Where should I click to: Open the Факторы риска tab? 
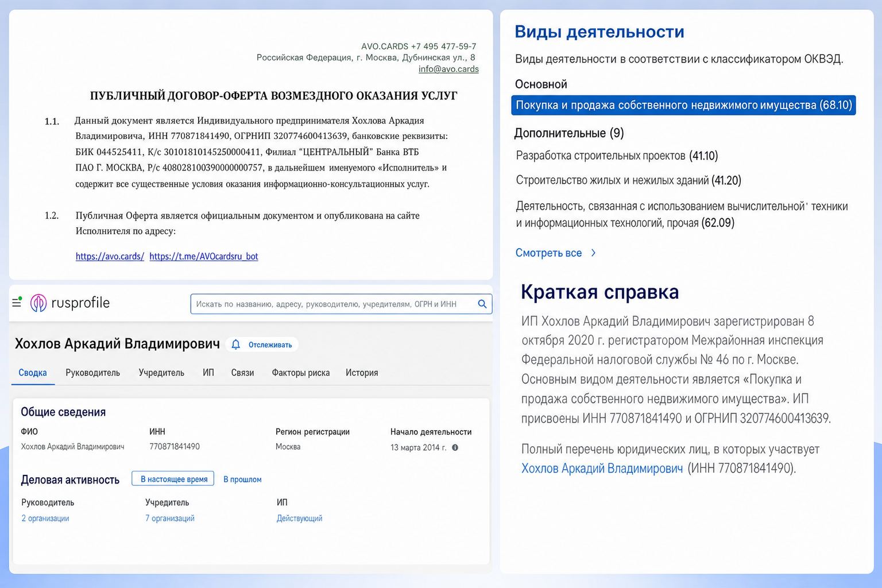[301, 373]
